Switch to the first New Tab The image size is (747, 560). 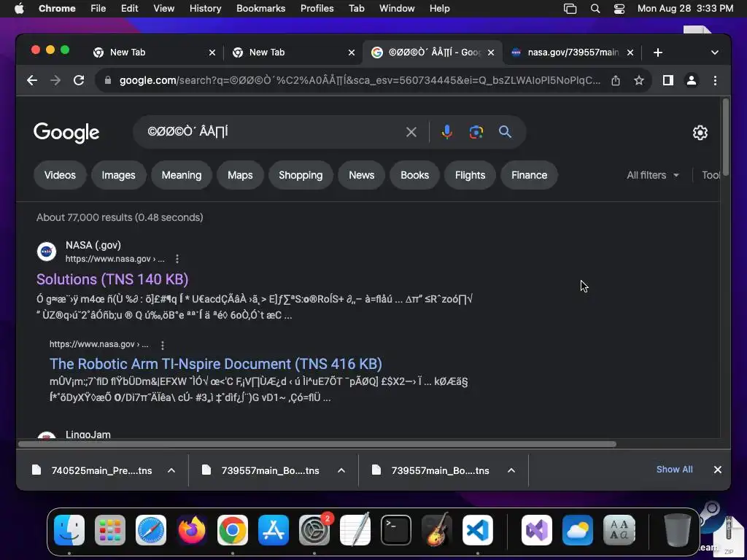[152, 52]
